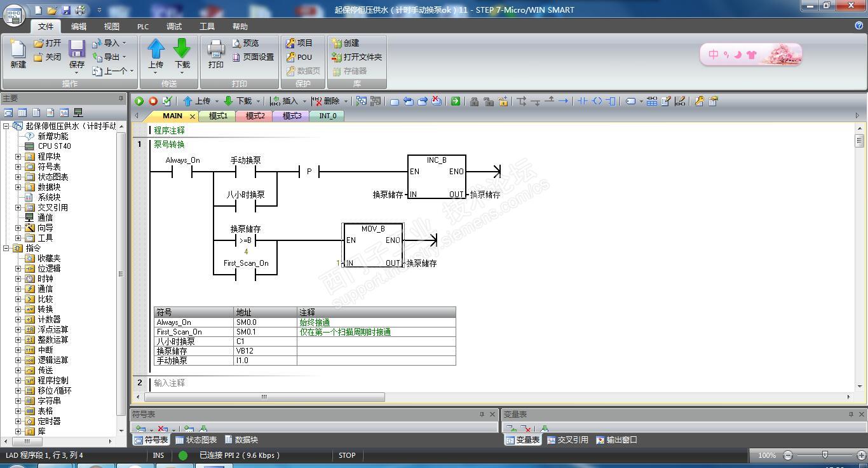
Task: Open the PLC ribbon tab
Action: click(143, 26)
